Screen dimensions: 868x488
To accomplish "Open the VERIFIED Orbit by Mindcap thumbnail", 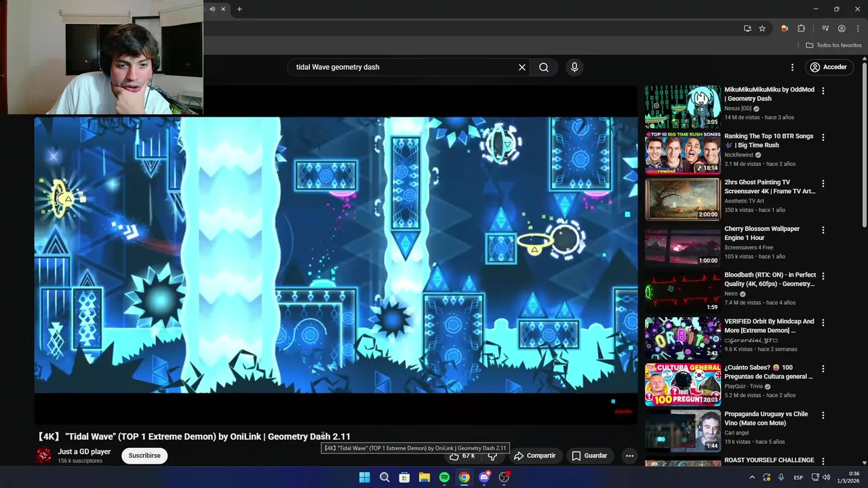I will tap(682, 338).
